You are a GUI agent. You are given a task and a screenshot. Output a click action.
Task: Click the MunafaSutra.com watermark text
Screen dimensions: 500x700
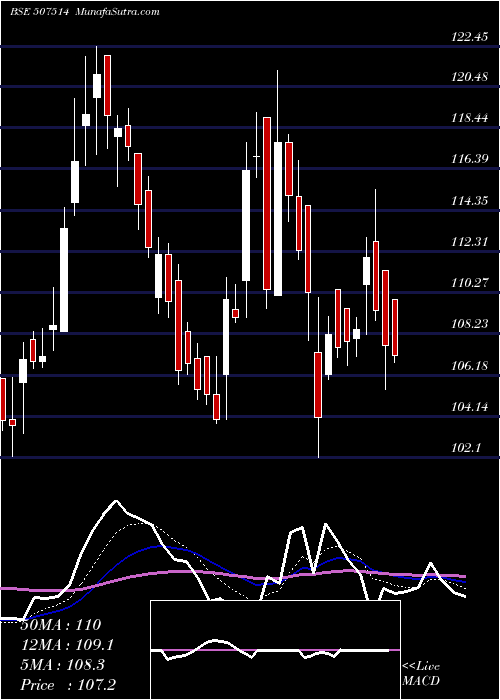point(118,12)
